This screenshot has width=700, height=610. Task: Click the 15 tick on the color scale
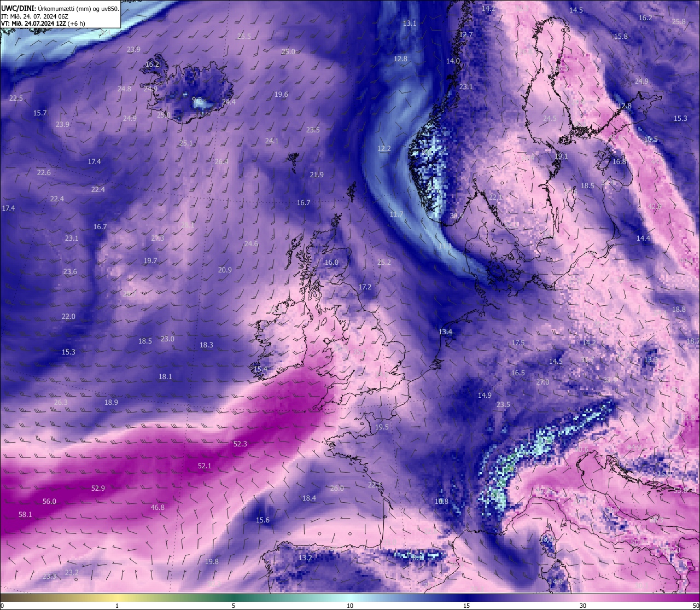coord(466,606)
